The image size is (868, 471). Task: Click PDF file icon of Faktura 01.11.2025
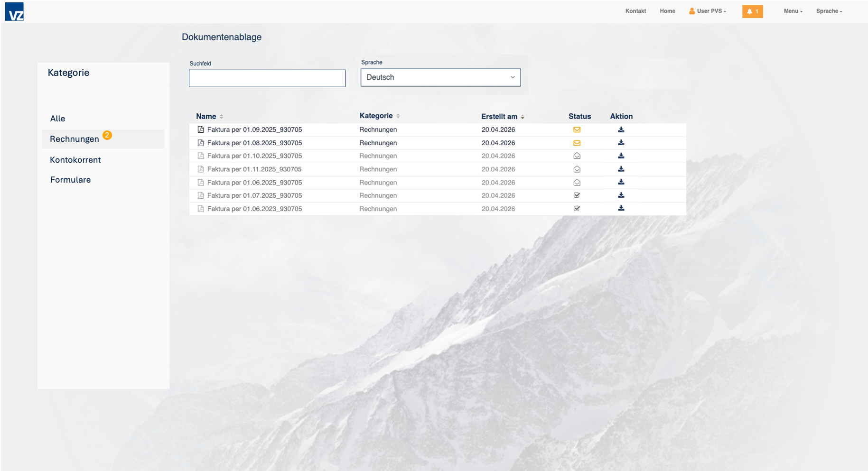201,169
